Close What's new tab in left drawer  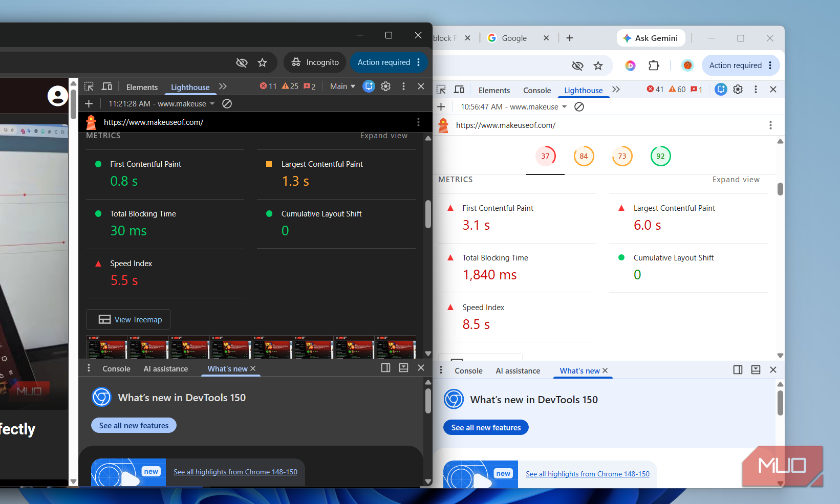[x=253, y=368]
